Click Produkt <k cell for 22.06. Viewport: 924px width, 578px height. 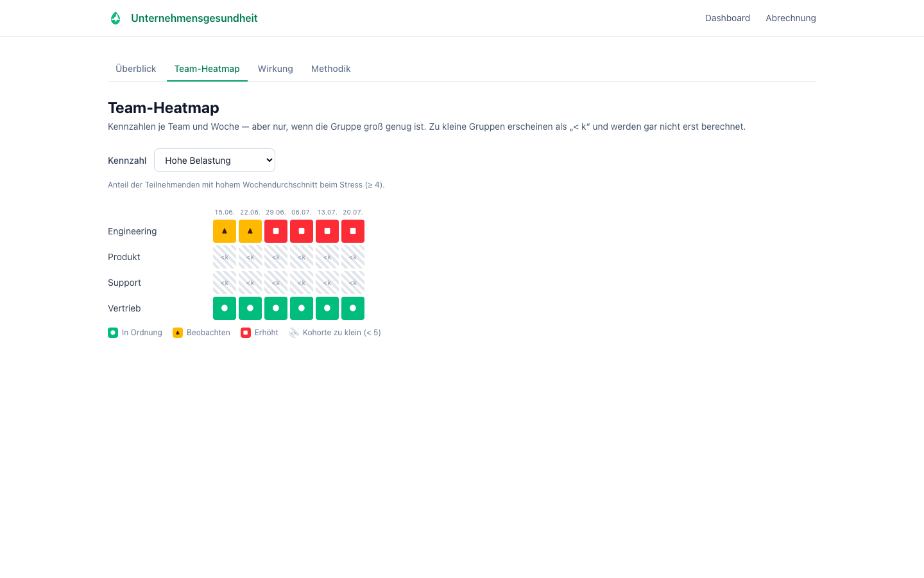click(x=250, y=257)
